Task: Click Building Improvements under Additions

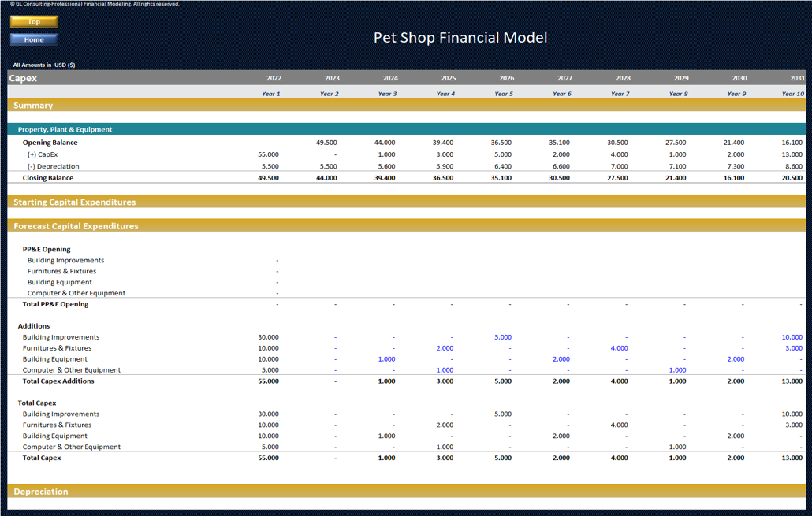Action: [61, 337]
